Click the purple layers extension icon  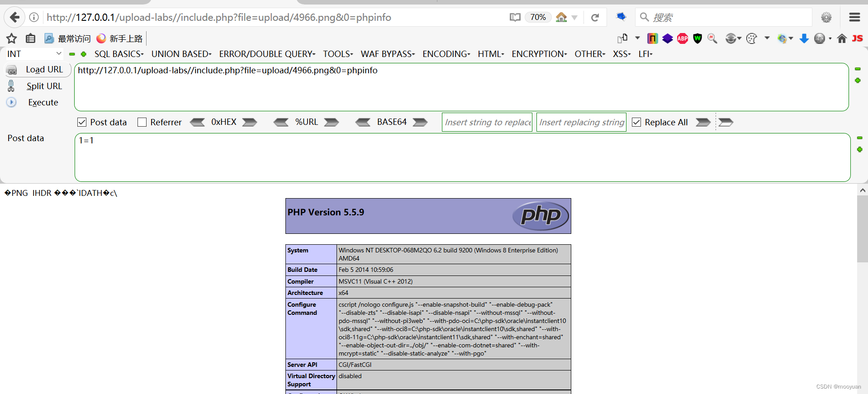(x=668, y=38)
